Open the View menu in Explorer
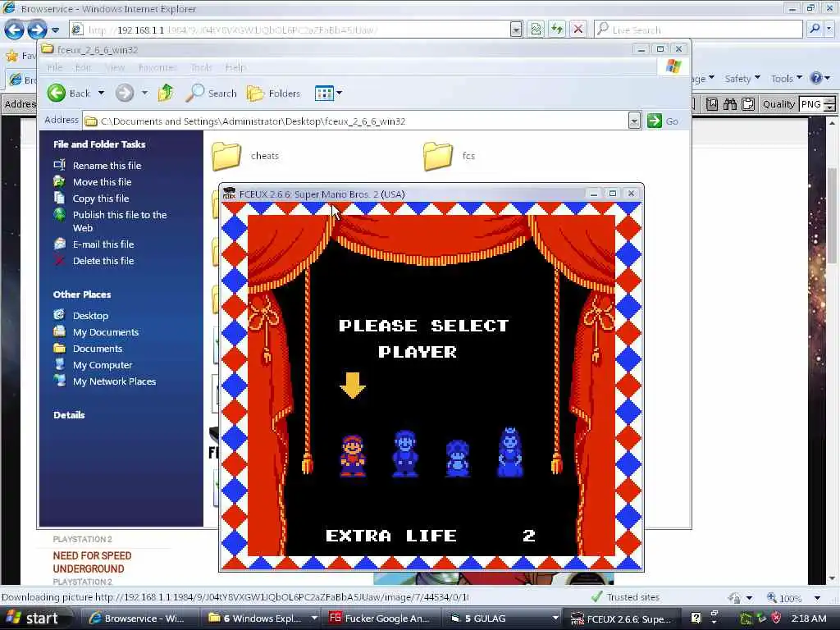 coord(115,67)
